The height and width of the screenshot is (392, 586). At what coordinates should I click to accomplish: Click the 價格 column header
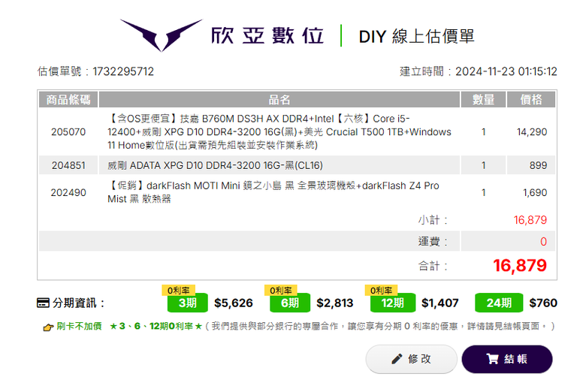click(x=531, y=100)
